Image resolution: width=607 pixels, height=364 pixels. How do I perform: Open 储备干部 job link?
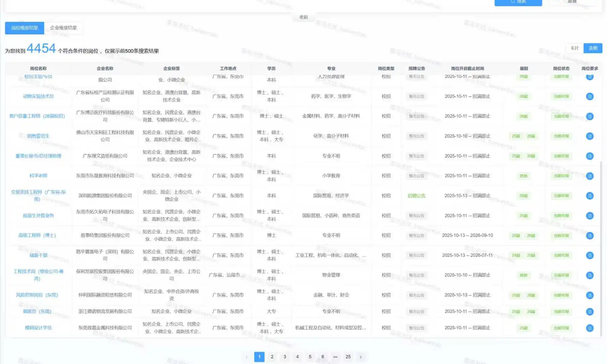tap(38, 255)
